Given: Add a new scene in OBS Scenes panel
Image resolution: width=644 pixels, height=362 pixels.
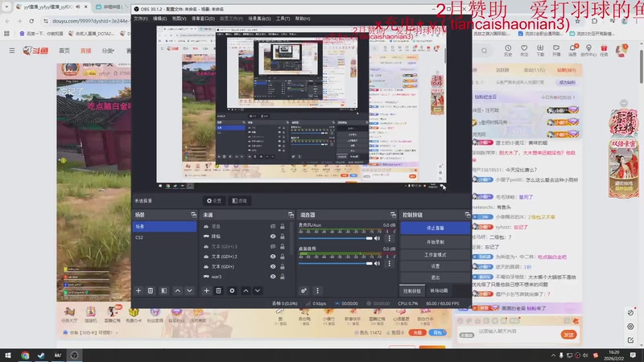Looking at the screenshot, I should (x=138, y=290).
